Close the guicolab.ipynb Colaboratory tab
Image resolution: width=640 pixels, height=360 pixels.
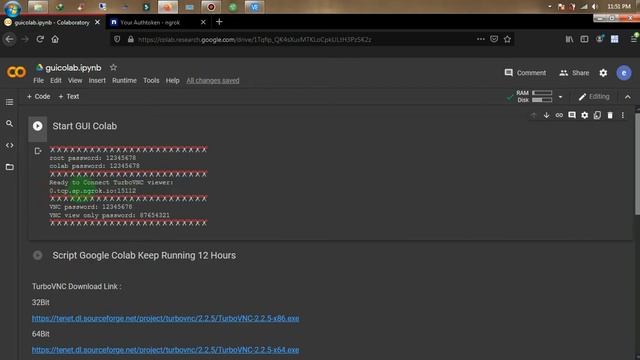pyautogui.click(x=97, y=22)
